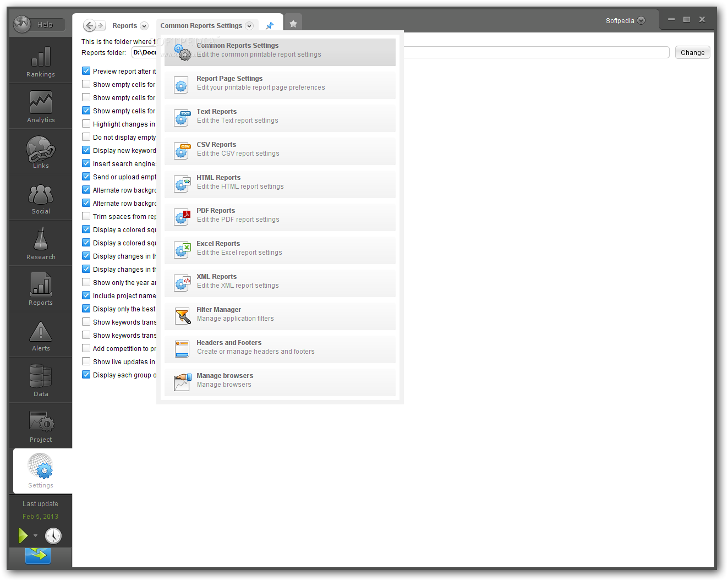Select Filter Manager menu entry
This screenshot has width=728, height=581.
point(280,316)
